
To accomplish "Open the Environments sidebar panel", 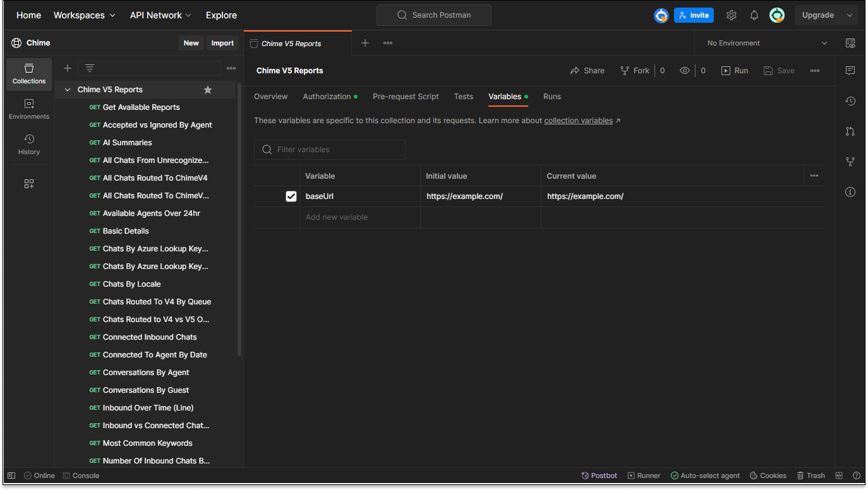I will click(29, 109).
